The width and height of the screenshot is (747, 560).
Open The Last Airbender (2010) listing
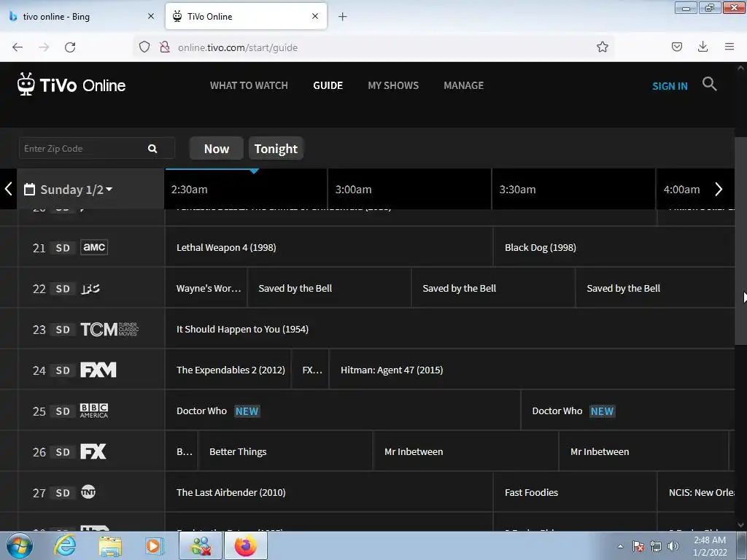tap(329, 492)
